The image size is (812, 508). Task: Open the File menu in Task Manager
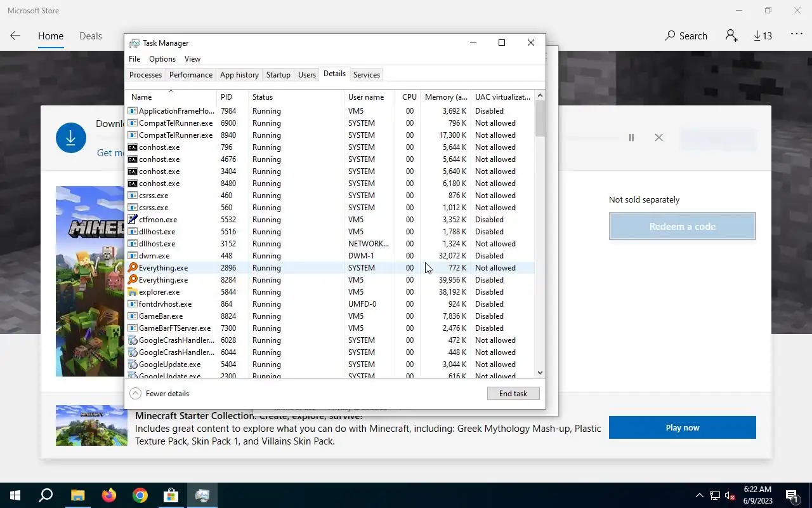tap(134, 59)
